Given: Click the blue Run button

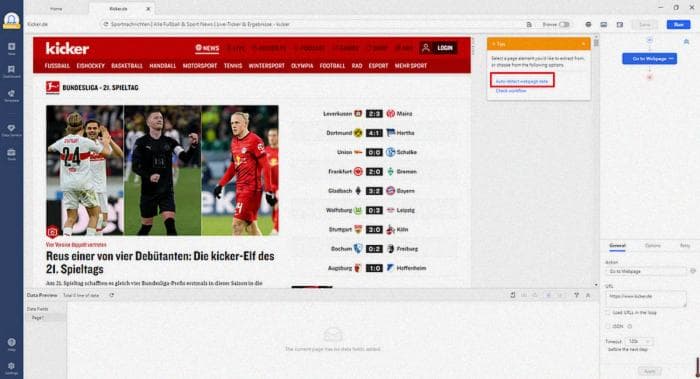Looking at the screenshot, I should pos(679,25).
